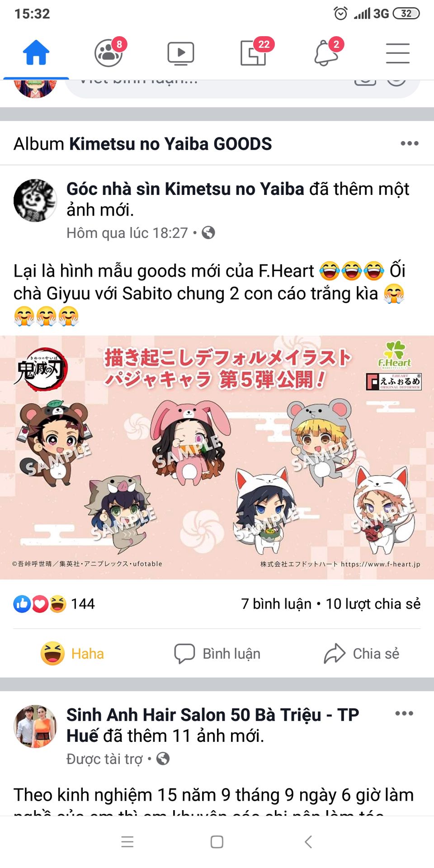
Task: View the 144 reactions list
Action: point(54,604)
